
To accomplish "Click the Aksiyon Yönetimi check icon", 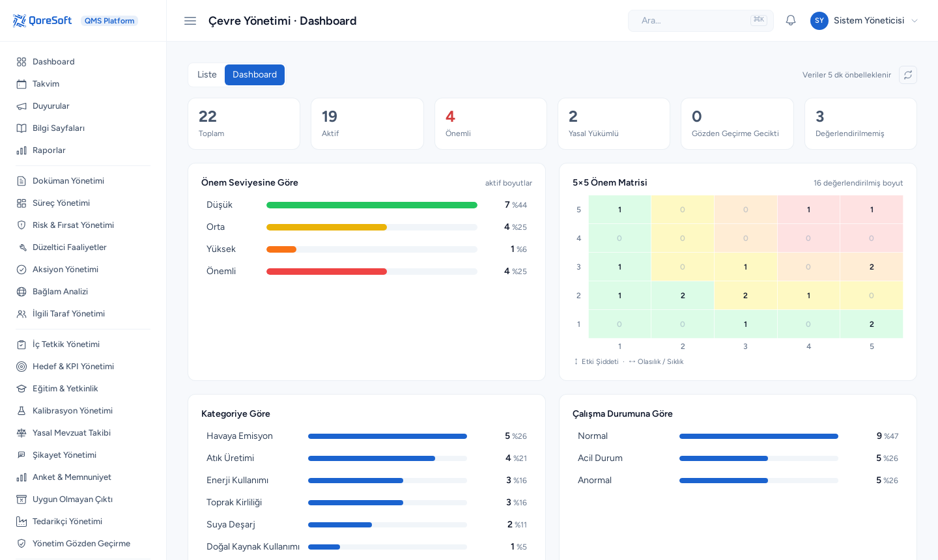I will (21, 270).
